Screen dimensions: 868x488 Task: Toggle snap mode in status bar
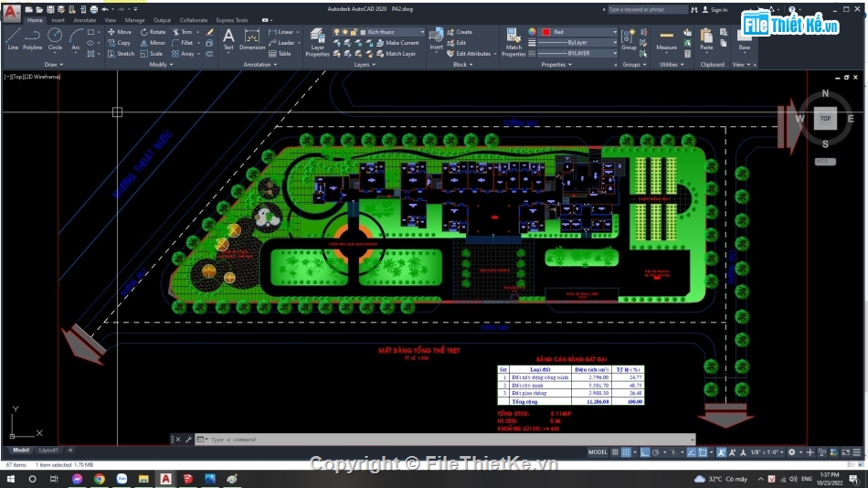pyautogui.click(x=626, y=452)
